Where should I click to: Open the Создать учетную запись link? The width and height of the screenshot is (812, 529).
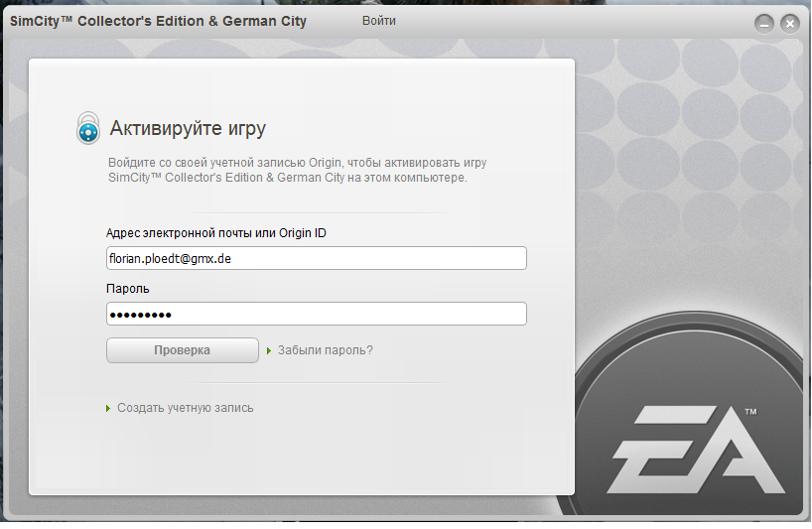click(185, 408)
